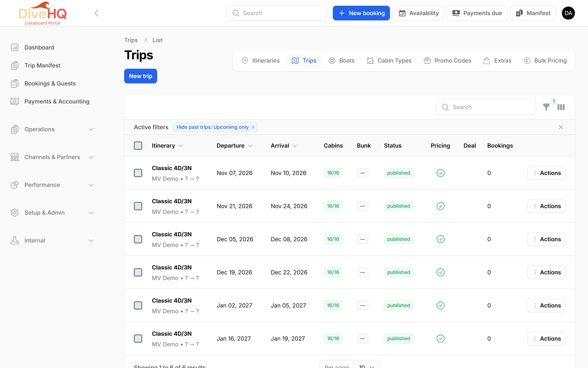
Task: Check the Nov 07, 2026 trip row
Action: tap(138, 173)
